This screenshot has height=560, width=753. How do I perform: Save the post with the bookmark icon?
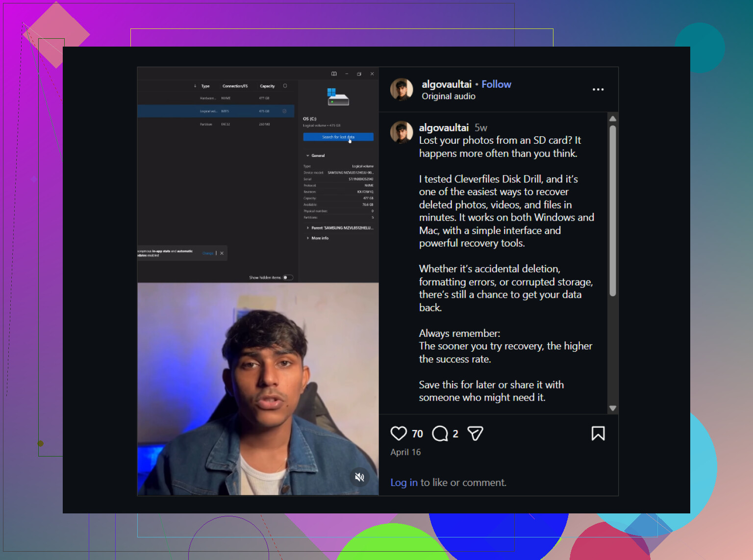[598, 433]
